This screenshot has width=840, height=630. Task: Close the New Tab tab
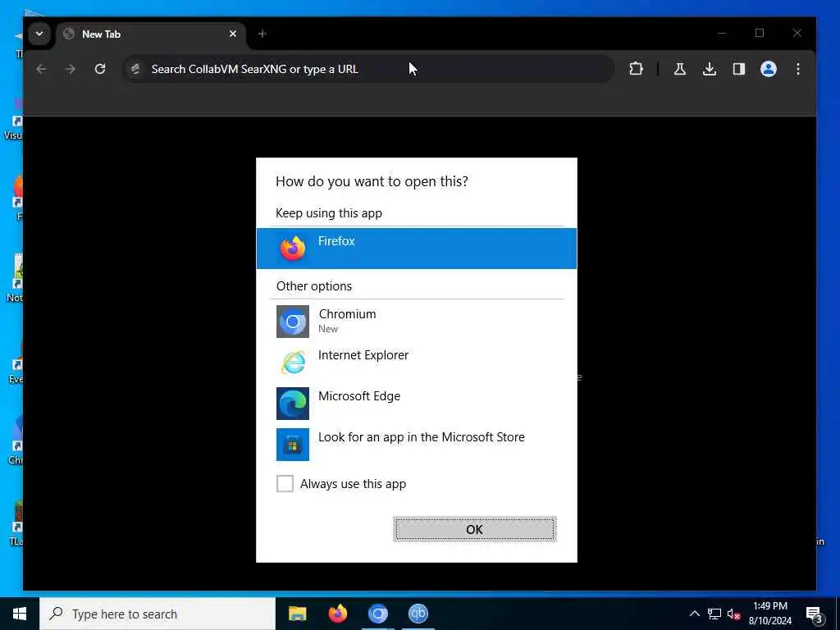coord(233,34)
